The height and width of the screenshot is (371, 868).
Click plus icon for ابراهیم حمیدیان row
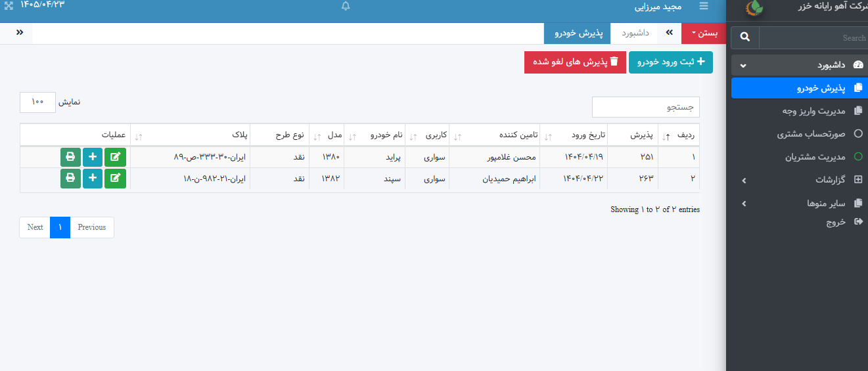pyautogui.click(x=93, y=178)
